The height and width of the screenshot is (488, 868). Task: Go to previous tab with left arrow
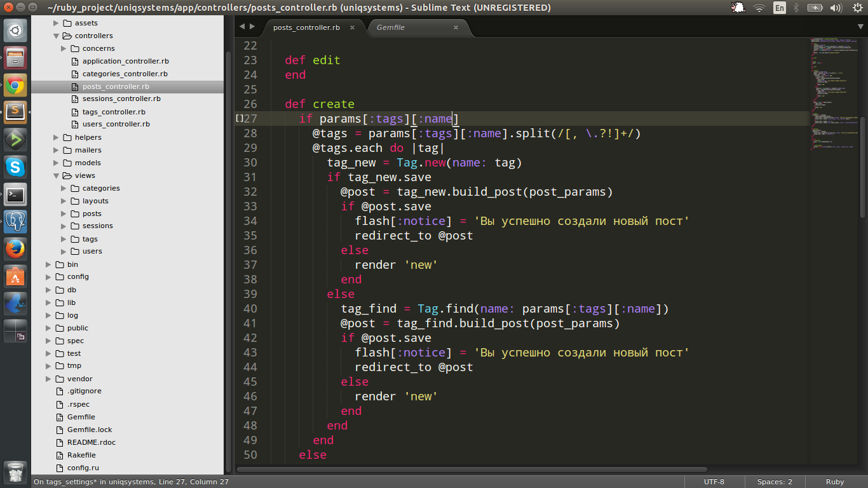pyautogui.click(x=242, y=27)
